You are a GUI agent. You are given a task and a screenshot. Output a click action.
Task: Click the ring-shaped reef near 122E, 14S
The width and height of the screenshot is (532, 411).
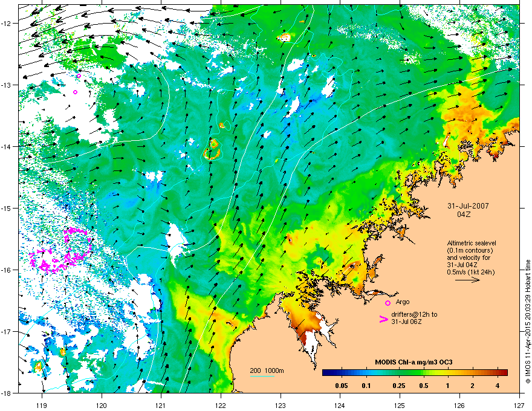(x=212, y=149)
